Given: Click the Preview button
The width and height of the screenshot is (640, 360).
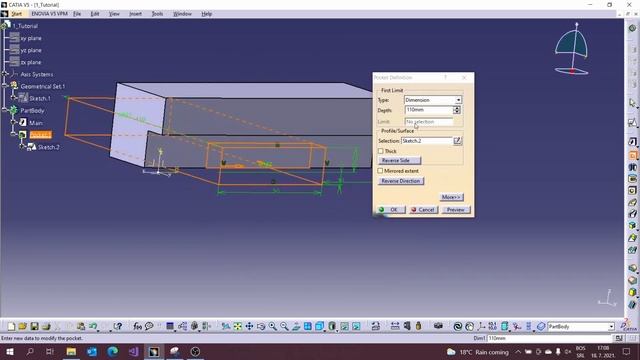Looking at the screenshot, I should pos(456,210).
